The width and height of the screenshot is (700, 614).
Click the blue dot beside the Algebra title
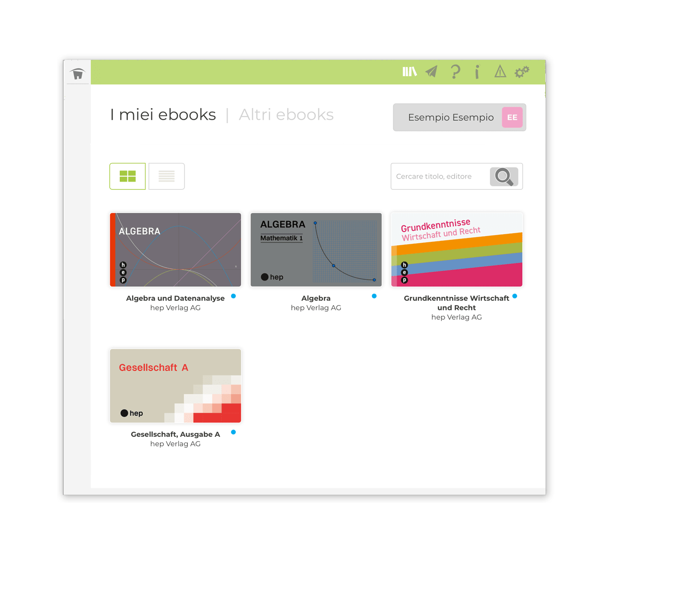pos(374,296)
